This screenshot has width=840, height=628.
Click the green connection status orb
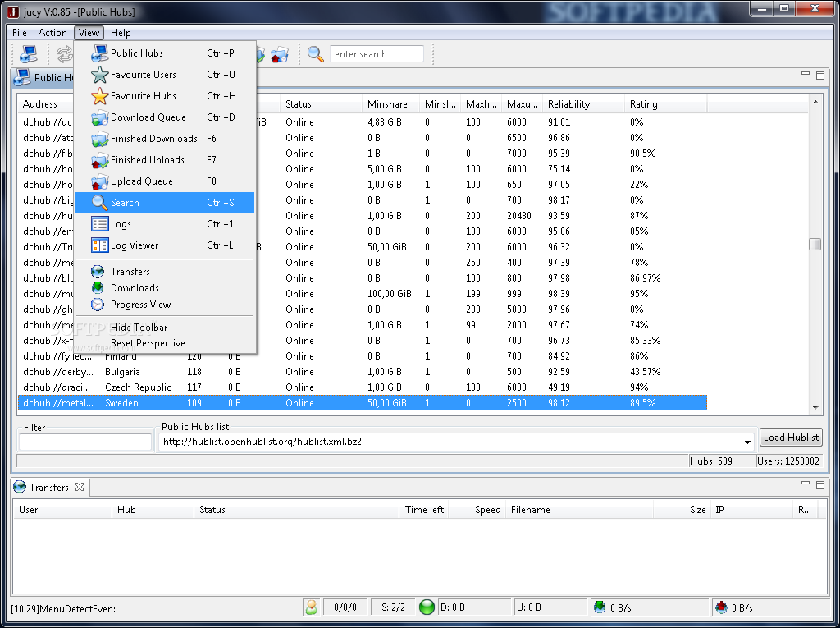point(427,607)
